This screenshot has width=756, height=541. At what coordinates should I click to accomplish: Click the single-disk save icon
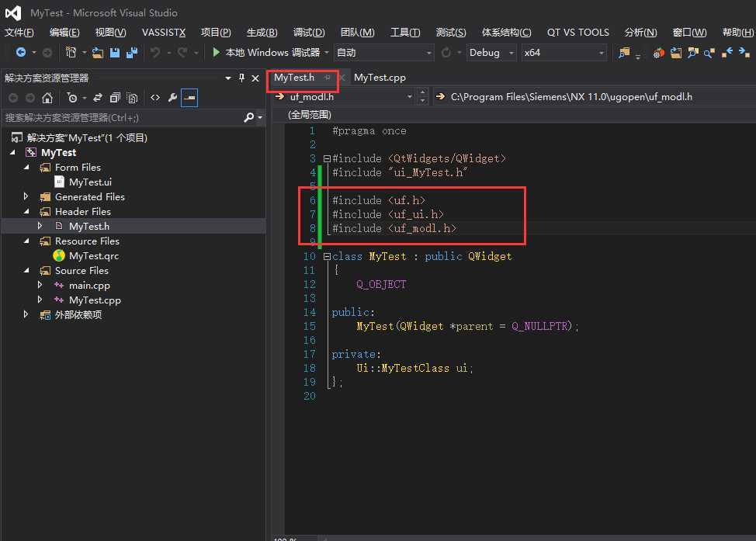[x=115, y=53]
